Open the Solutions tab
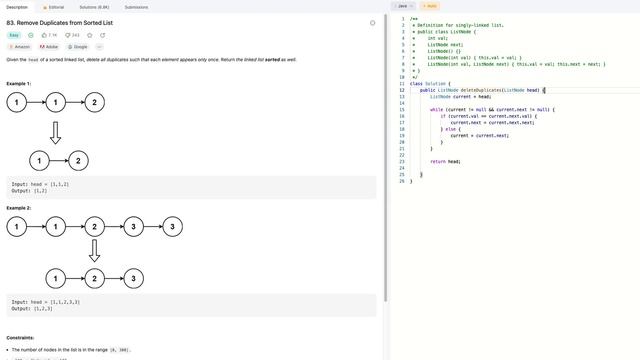This screenshot has height=360, width=640. point(94,7)
